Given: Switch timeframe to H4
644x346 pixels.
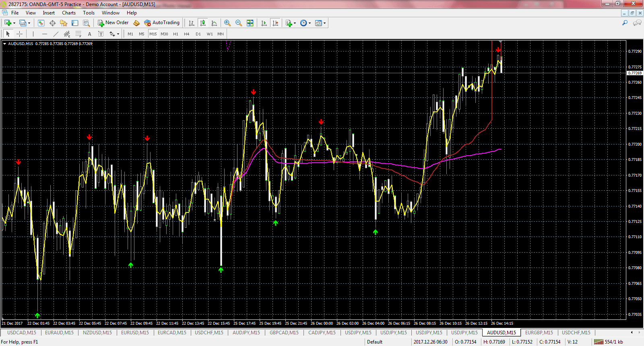Looking at the screenshot, I should [187, 34].
